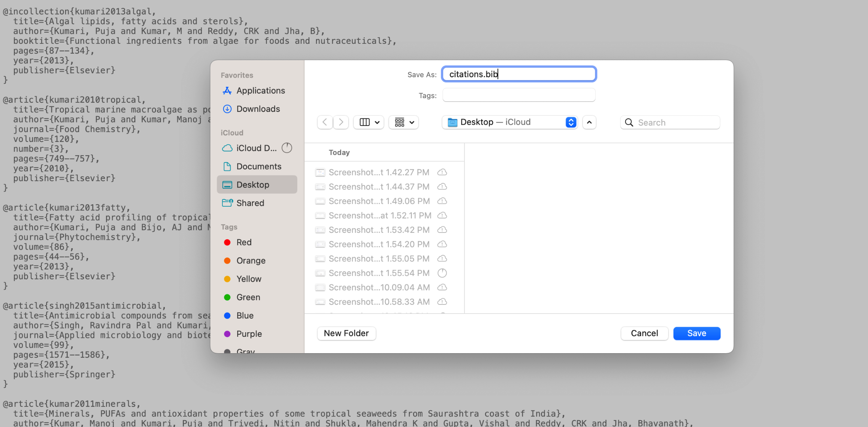Viewport: 868px width, 427px height.
Task: Open the Desktop — iCloud location popup
Action: click(510, 122)
